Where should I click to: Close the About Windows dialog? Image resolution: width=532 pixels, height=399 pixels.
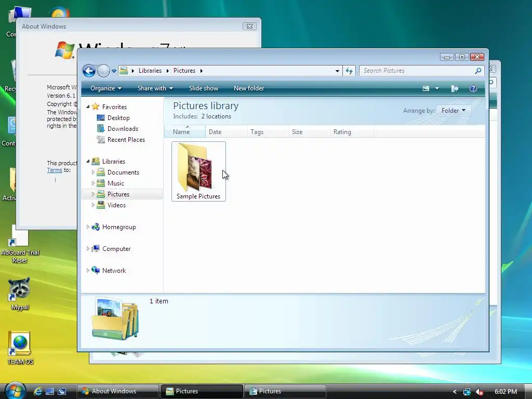249,26
